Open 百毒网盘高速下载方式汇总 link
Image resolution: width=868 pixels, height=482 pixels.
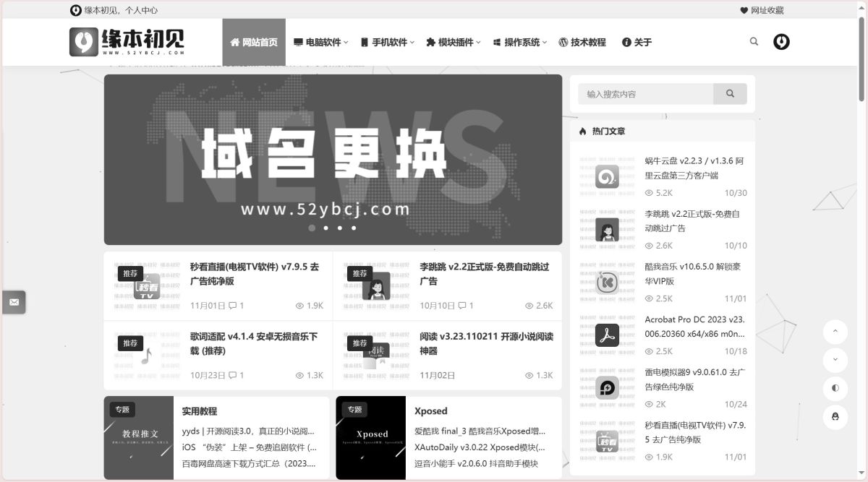250,464
